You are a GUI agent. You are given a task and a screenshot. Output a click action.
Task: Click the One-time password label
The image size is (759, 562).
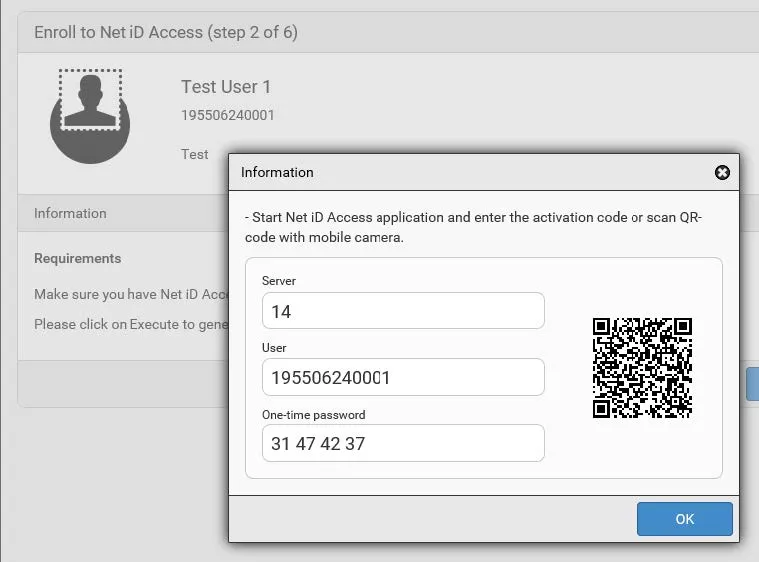coord(314,414)
